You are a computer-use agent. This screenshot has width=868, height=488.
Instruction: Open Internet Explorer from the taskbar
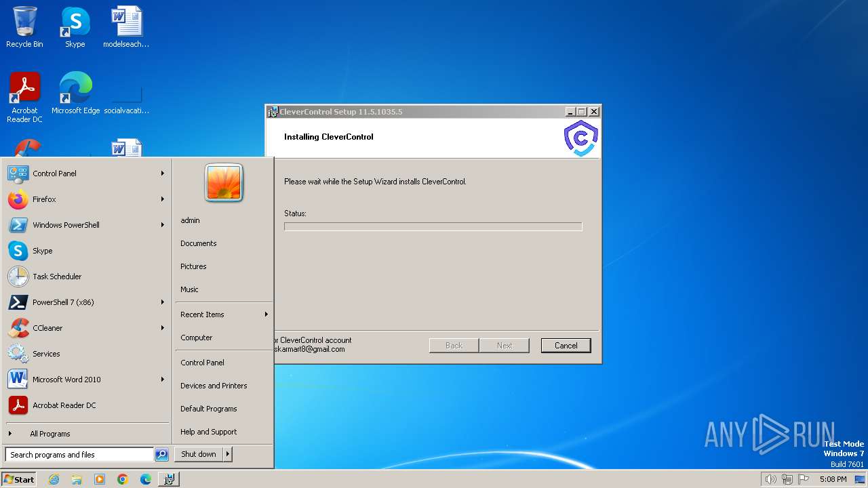point(54,479)
